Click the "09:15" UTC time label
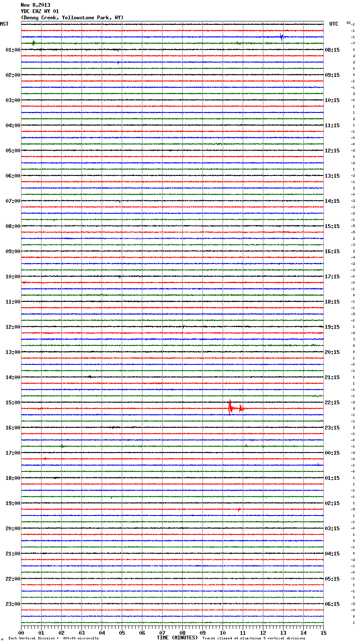The width and height of the screenshot is (357, 644). (332, 75)
